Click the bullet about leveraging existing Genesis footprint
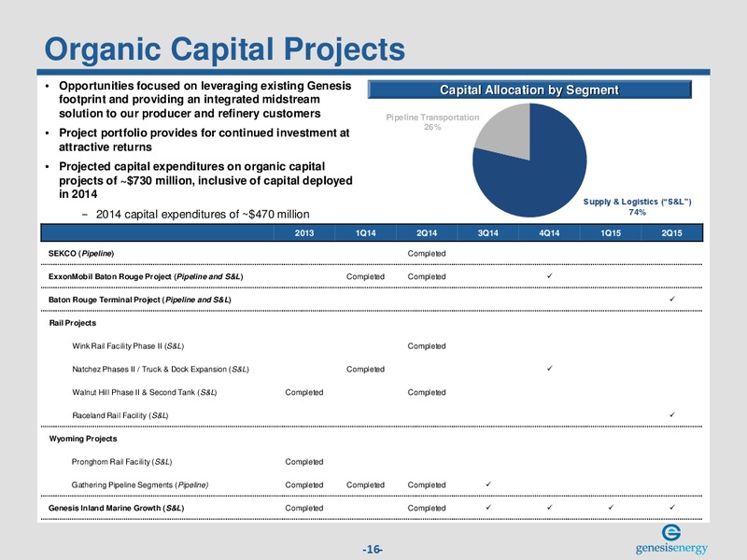Image resolution: width=747 pixels, height=560 pixels. [204, 100]
